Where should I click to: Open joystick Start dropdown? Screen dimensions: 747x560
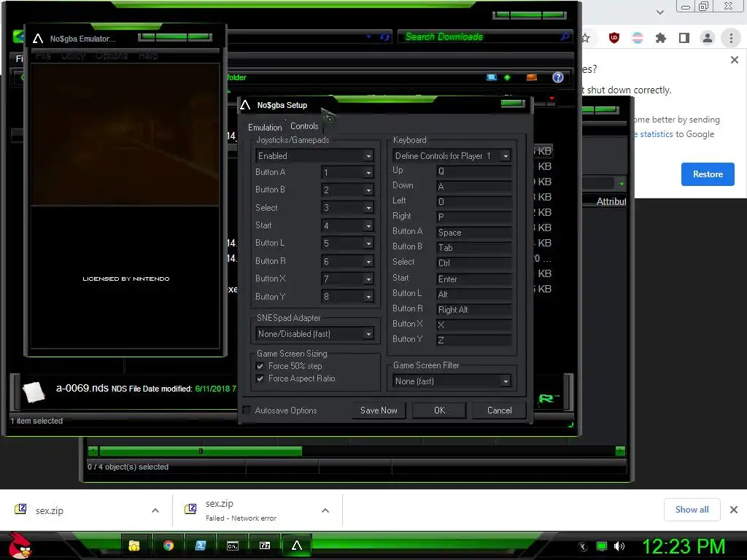pyautogui.click(x=347, y=226)
